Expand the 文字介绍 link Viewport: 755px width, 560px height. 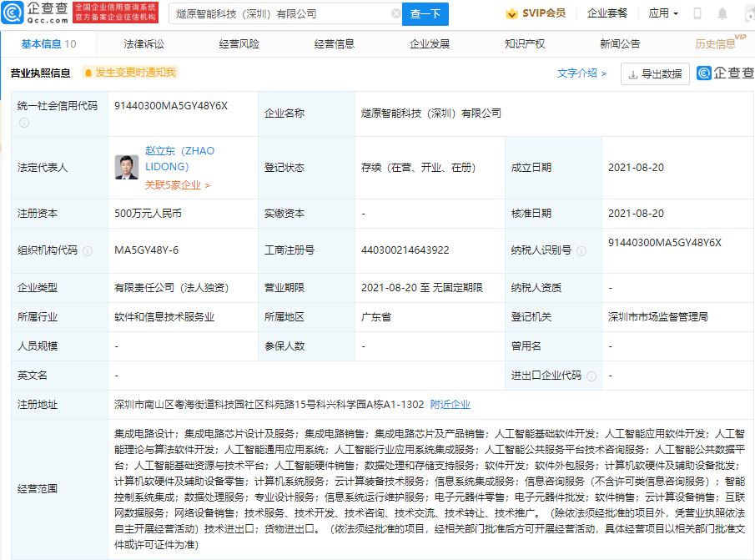click(581, 73)
